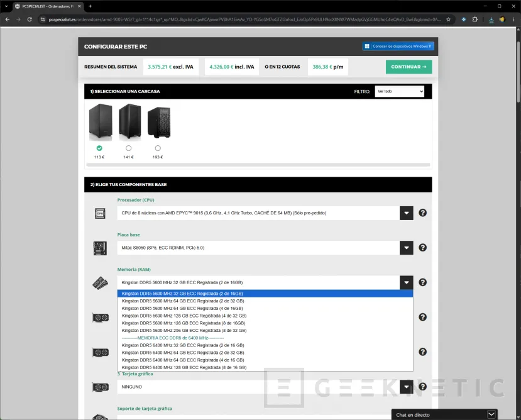Close the PCSPECIALIST tab
The image size is (521, 420).
79,6
